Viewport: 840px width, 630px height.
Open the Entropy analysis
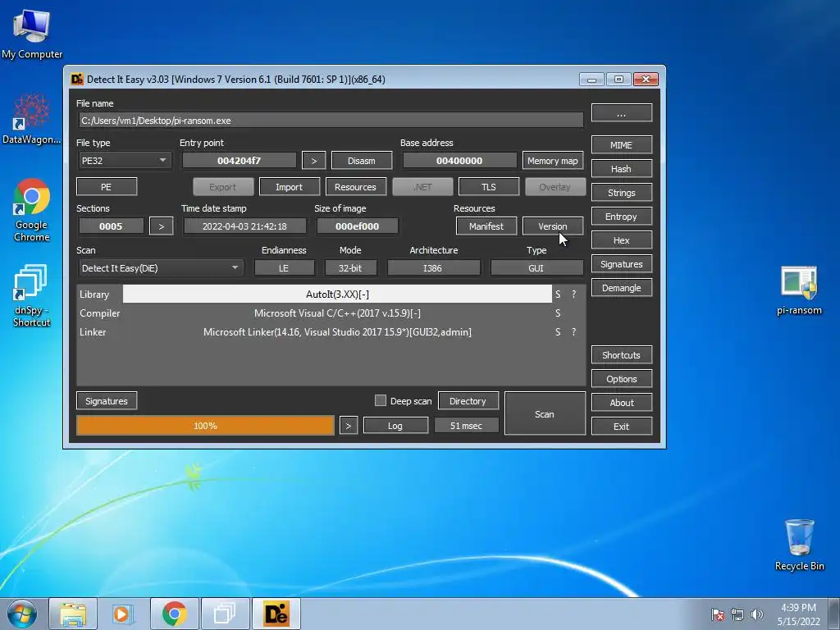pyautogui.click(x=622, y=217)
